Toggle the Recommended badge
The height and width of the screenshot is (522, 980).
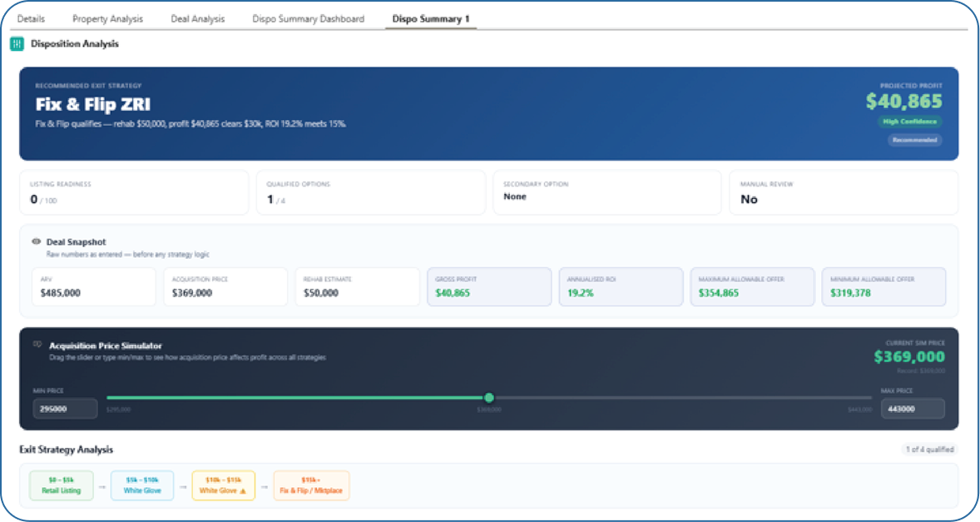point(914,140)
